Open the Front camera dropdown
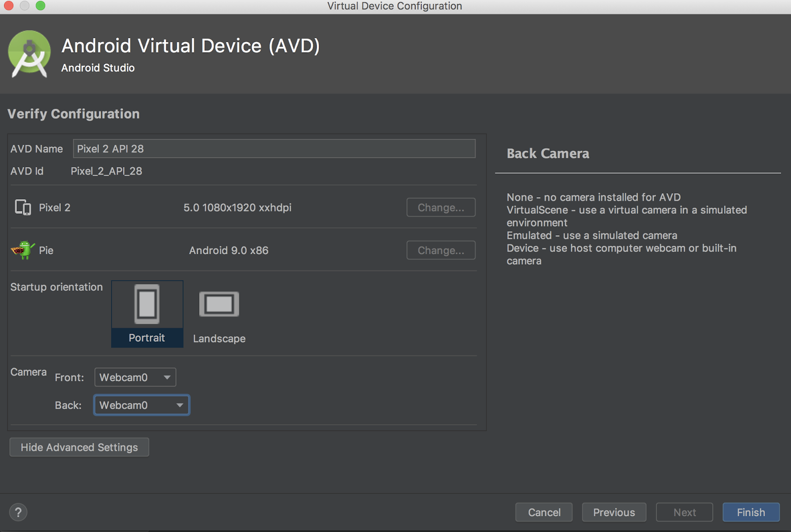This screenshot has height=532, width=791. click(x=135, y=377)
